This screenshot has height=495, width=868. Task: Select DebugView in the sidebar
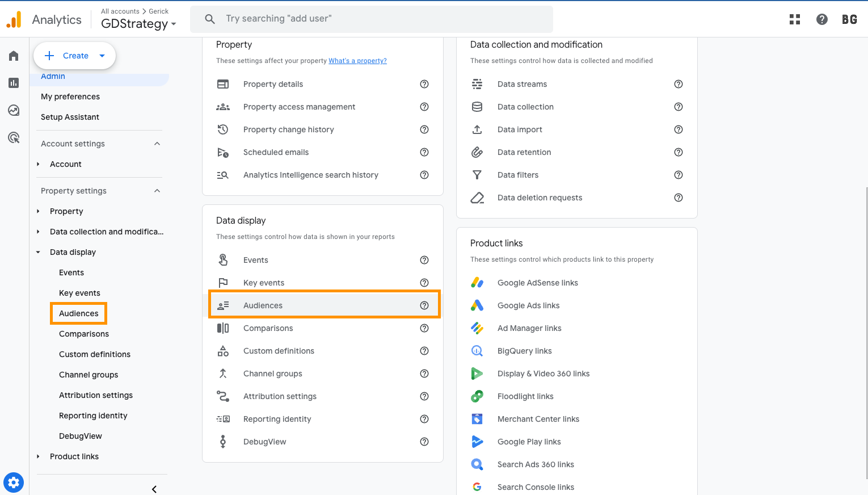81,436
